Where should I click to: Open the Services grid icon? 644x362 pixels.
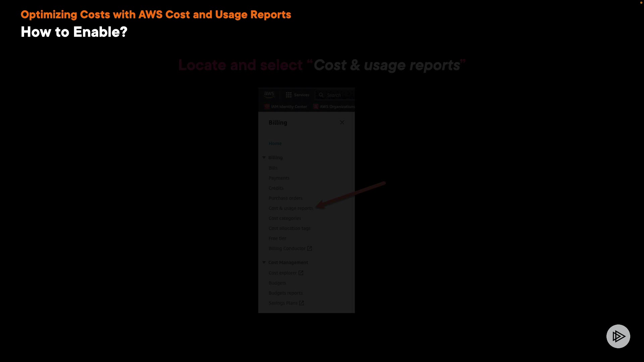coord(288,95)
